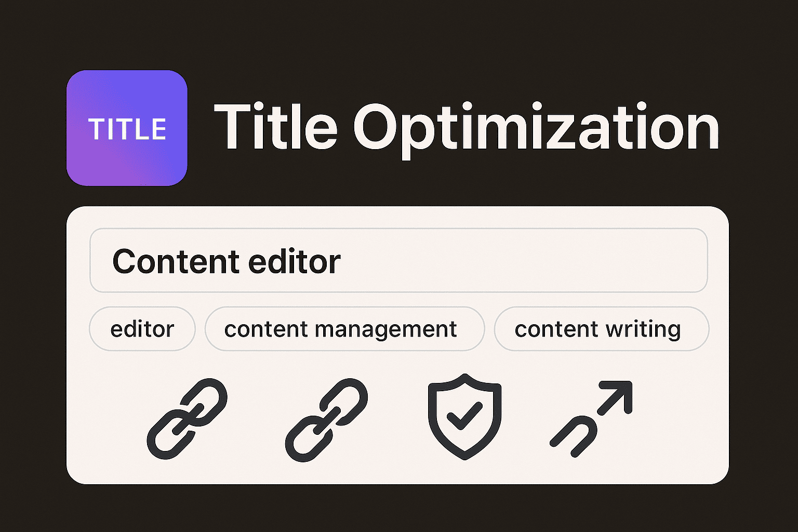Click the word "editor" in the title field
Viewport: 798px width, 532px height.
click(294, 261)
